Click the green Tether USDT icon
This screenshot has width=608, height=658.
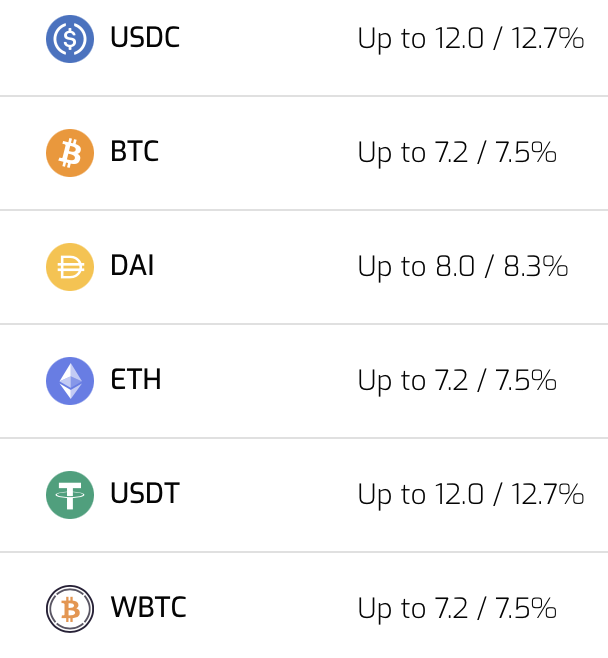pyautogui.click(x=70, y=495)
